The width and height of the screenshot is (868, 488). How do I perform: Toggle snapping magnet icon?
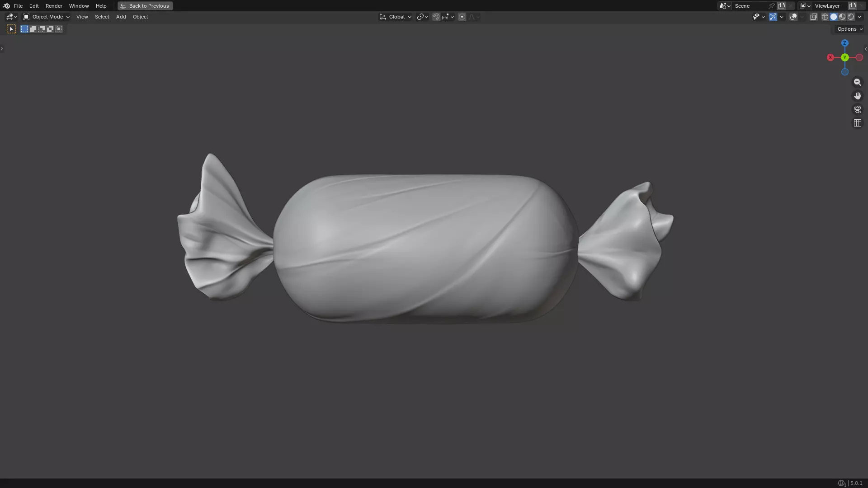(436, 17)
